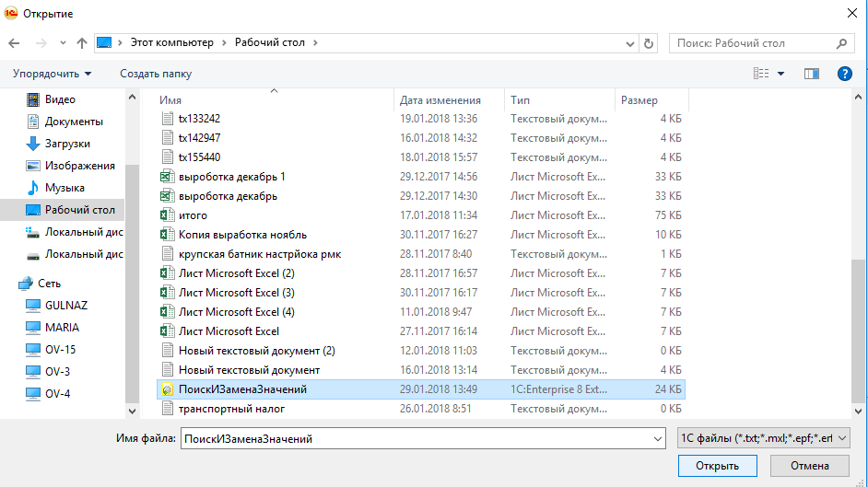Expand the file name history dropdown

tap(657, 439)
